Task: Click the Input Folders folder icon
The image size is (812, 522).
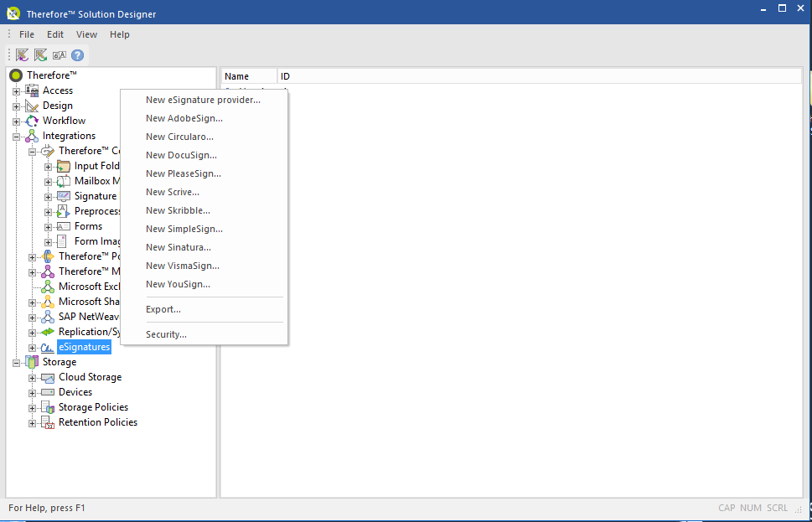Action: tap(64, 166)
